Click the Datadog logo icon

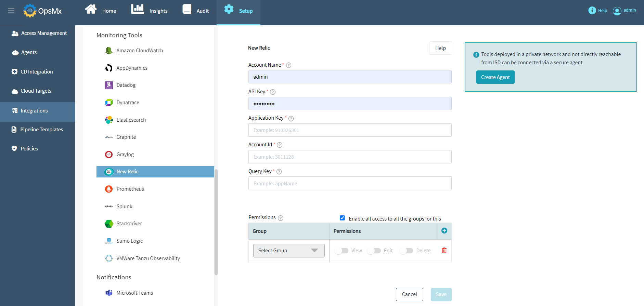(x=109, y=85)
